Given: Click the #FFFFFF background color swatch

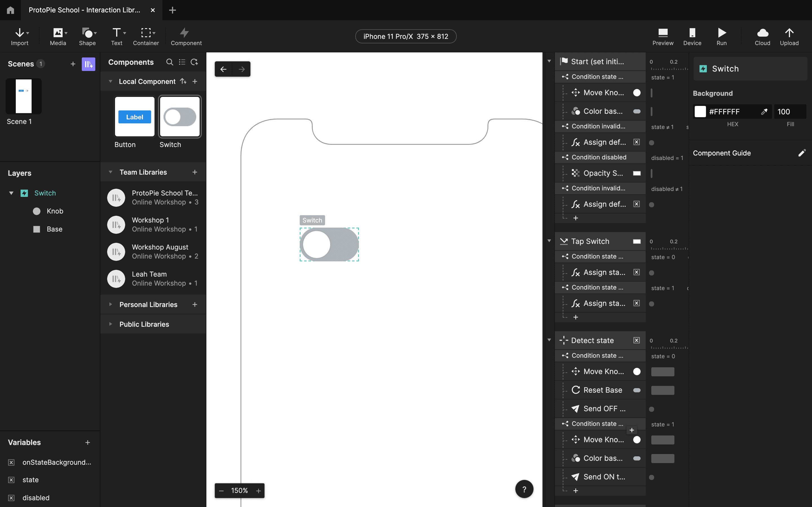Looking at the screenshot, I should [700, 112].
